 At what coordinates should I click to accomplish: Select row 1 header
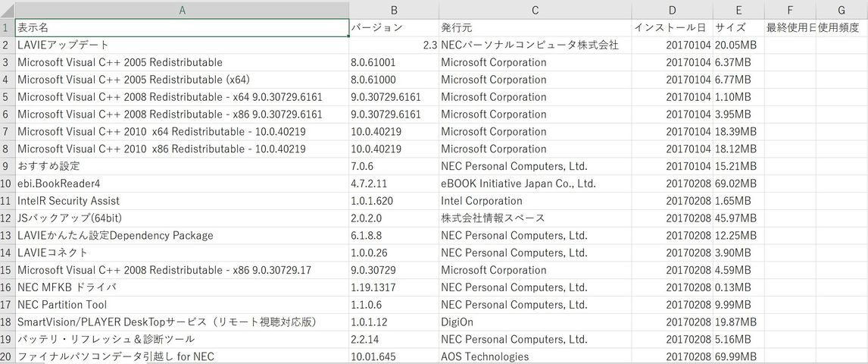8,28
